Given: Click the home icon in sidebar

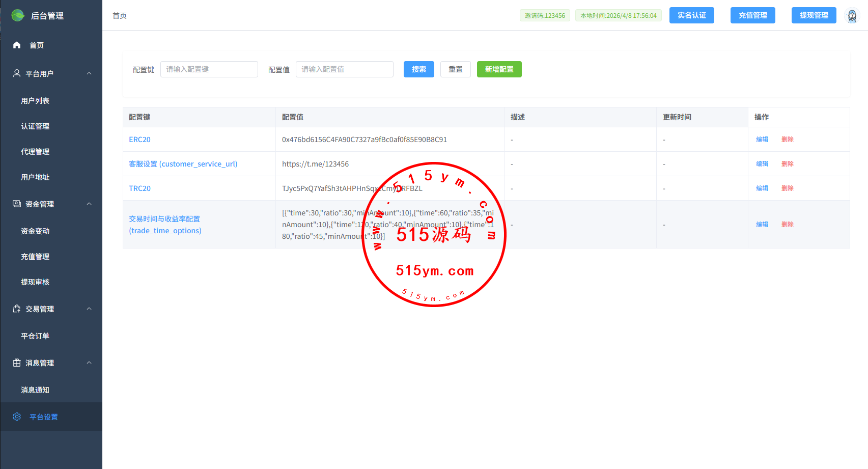Looking at the screenshot, I should [x=17, y=45].
